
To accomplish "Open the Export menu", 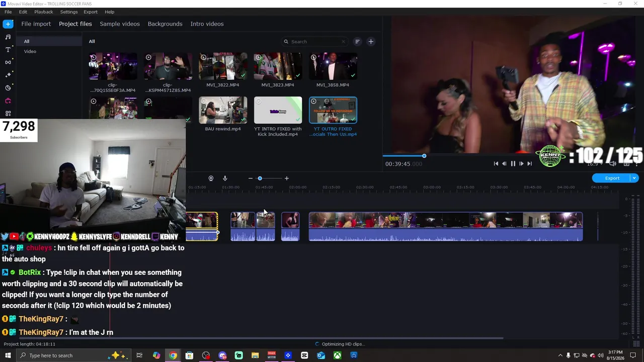I will click(91, 12).
